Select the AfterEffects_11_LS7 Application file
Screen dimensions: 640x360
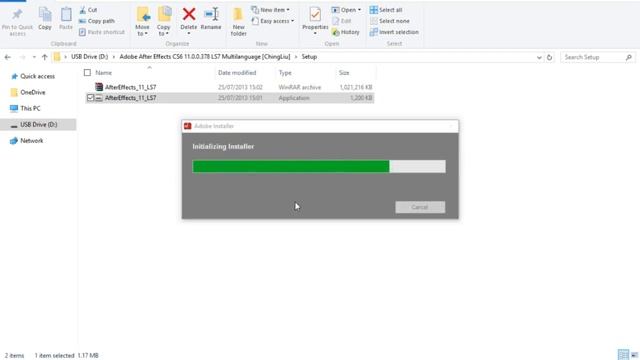click(x=230, y=98)
